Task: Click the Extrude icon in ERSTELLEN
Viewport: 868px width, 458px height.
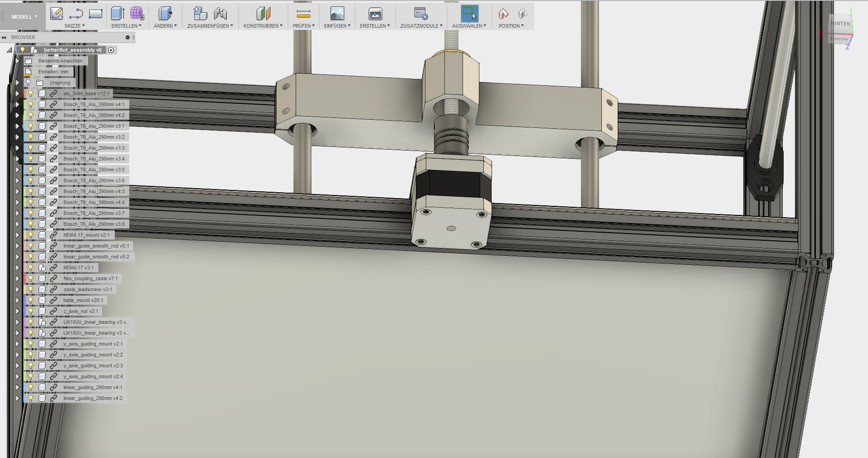Action: (117, 14)
